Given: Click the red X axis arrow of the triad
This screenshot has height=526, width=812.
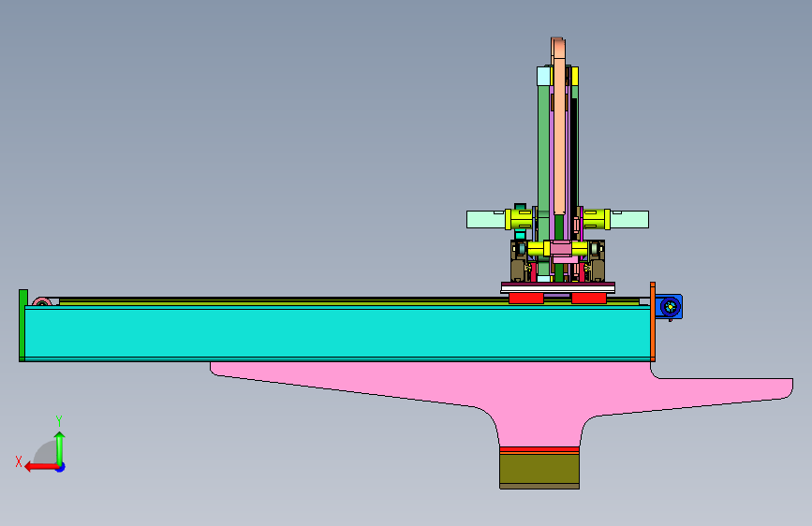Looking at the screenshot, I should point(40,467).
